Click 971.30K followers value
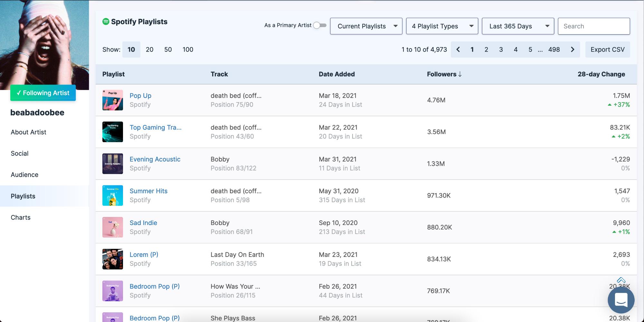The width and height of the screenshot is (644, 322). (x=439, y=196)
